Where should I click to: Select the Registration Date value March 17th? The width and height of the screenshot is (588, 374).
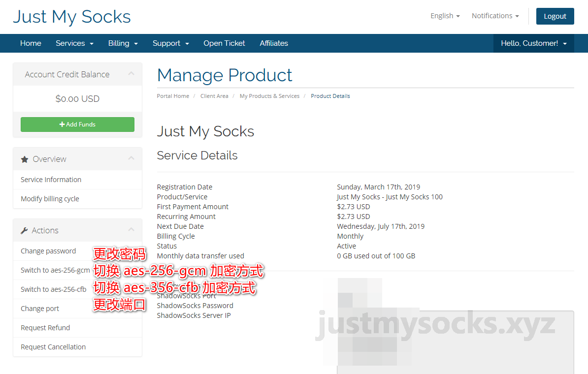[x=378, y=187]
